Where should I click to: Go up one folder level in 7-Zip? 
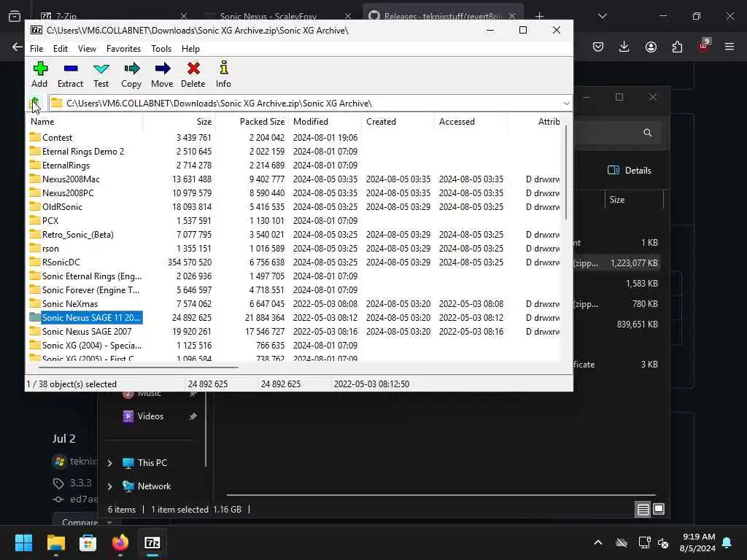pyautogui.click(x=35, y=103)
